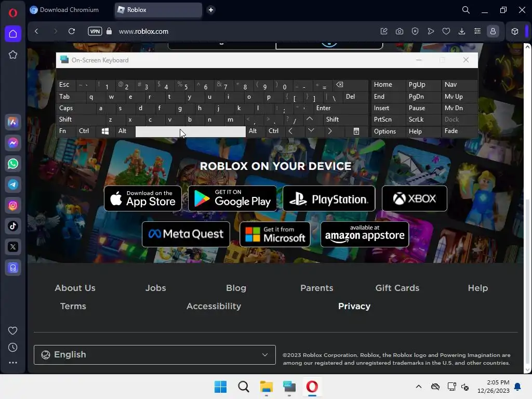
Task: Add page to bookmarks heart
Action: pos(446,31)
